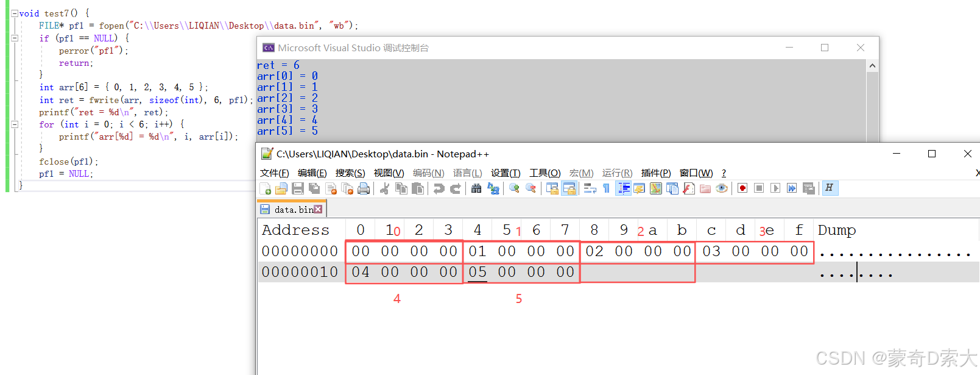
Task: Collapse the void test7() code block
Action: point(15,13)
